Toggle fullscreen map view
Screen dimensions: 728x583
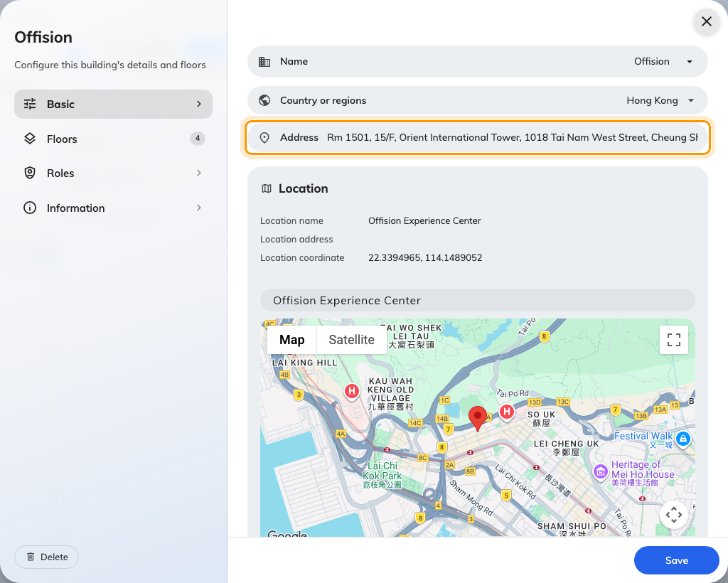(x=674, y=340)
